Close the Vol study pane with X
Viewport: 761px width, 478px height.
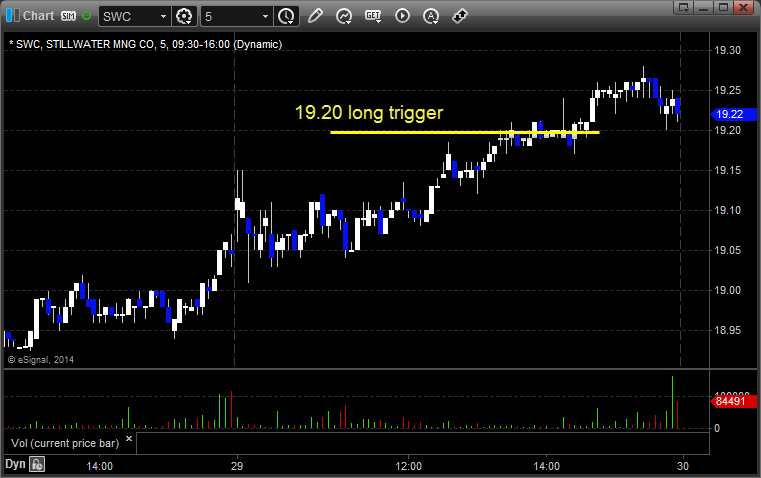coord(129,439)
